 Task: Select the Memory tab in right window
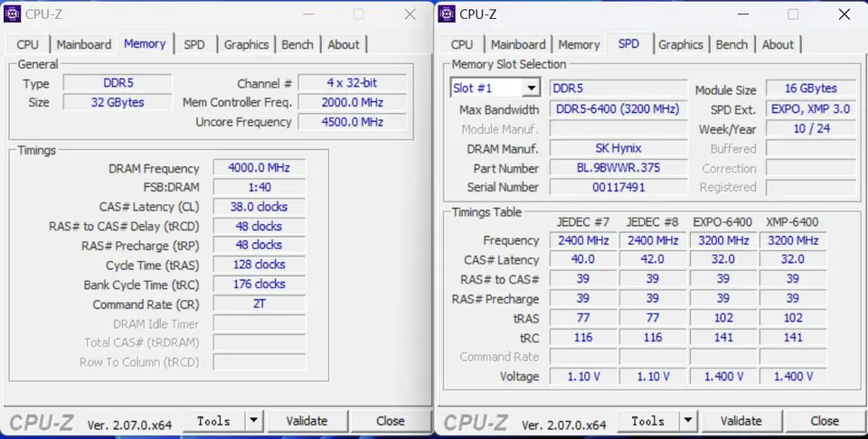(579, 44)
